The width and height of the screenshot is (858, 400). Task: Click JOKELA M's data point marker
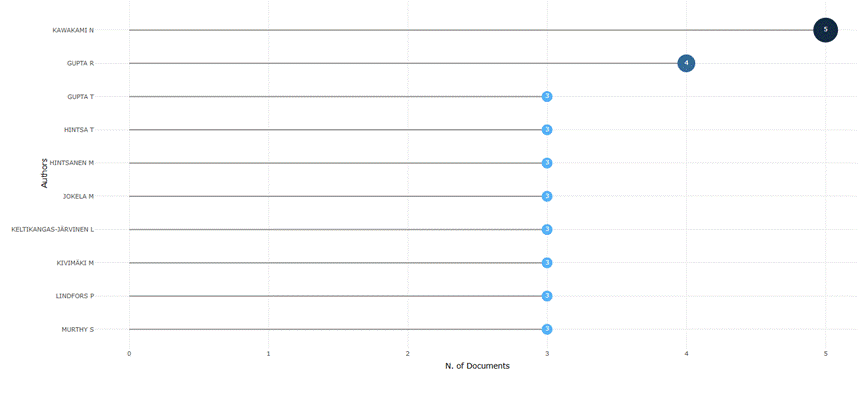click(547, 196)
